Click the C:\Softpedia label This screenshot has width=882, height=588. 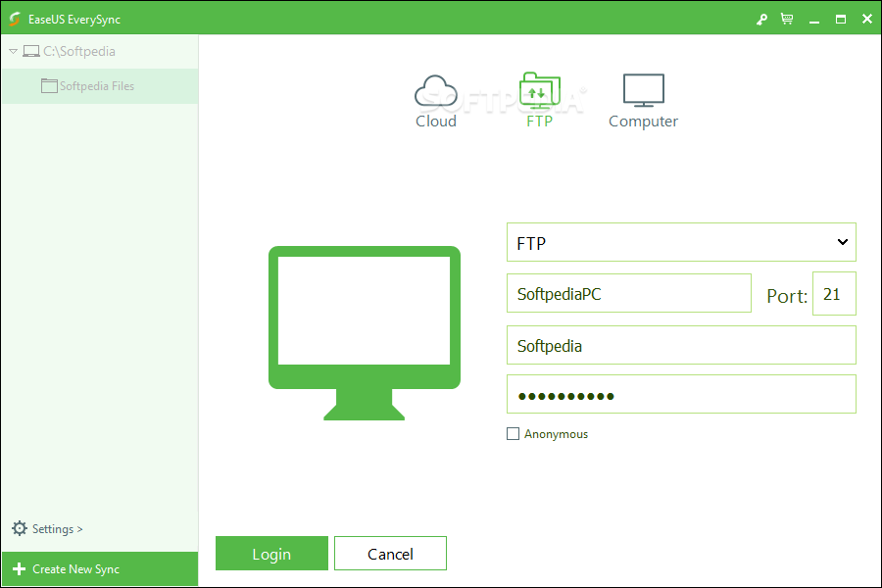click(x=79, y=51)
